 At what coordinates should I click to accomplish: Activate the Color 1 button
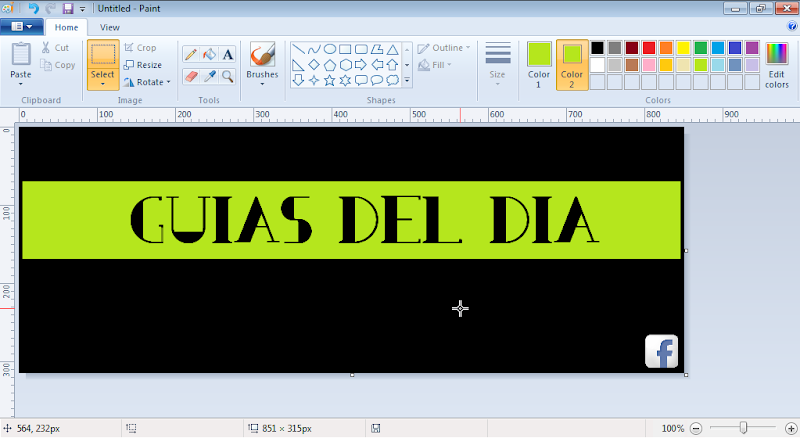pos(539,65)
